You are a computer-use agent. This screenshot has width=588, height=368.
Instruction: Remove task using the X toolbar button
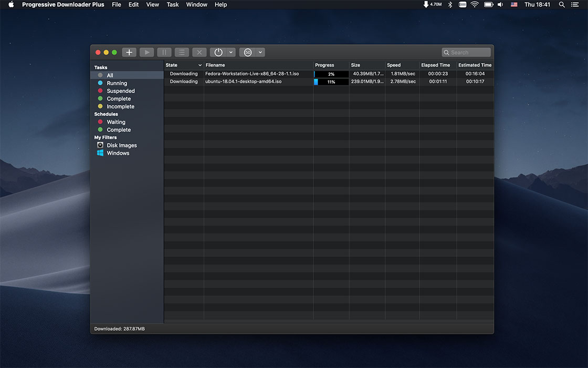(199, 53)
